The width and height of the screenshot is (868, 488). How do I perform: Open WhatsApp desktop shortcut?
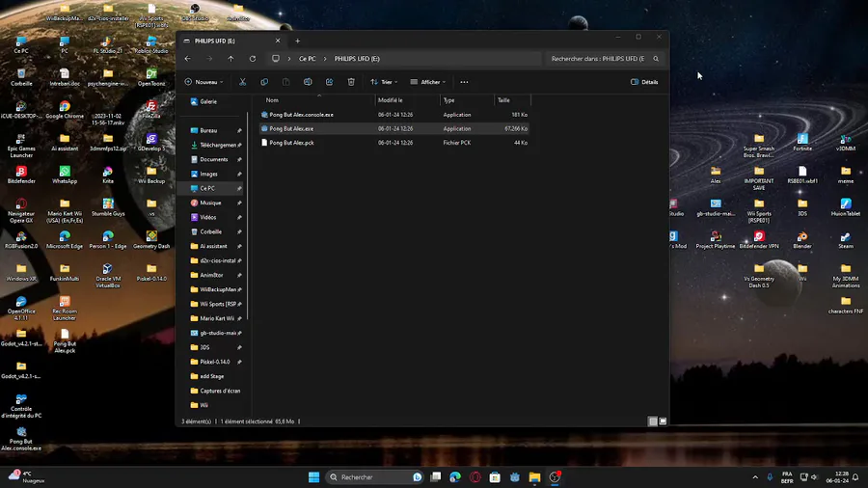[65, 175]
